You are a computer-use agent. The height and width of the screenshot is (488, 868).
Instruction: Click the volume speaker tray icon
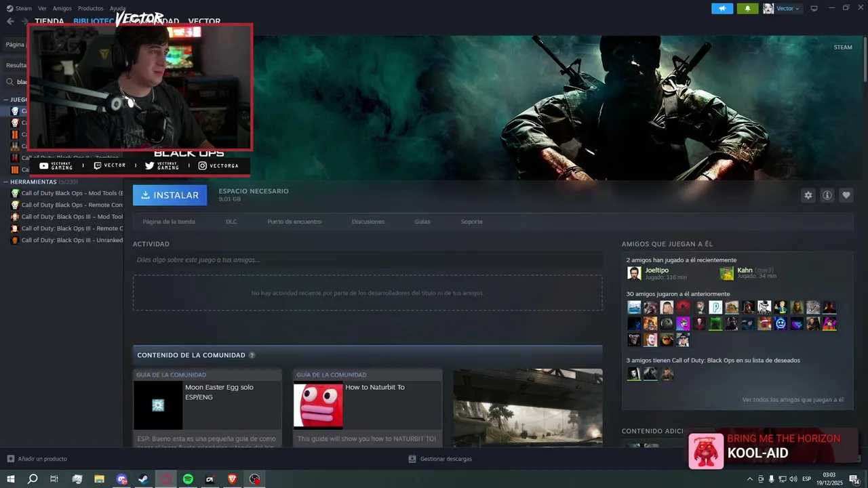[x=793, y=479]
